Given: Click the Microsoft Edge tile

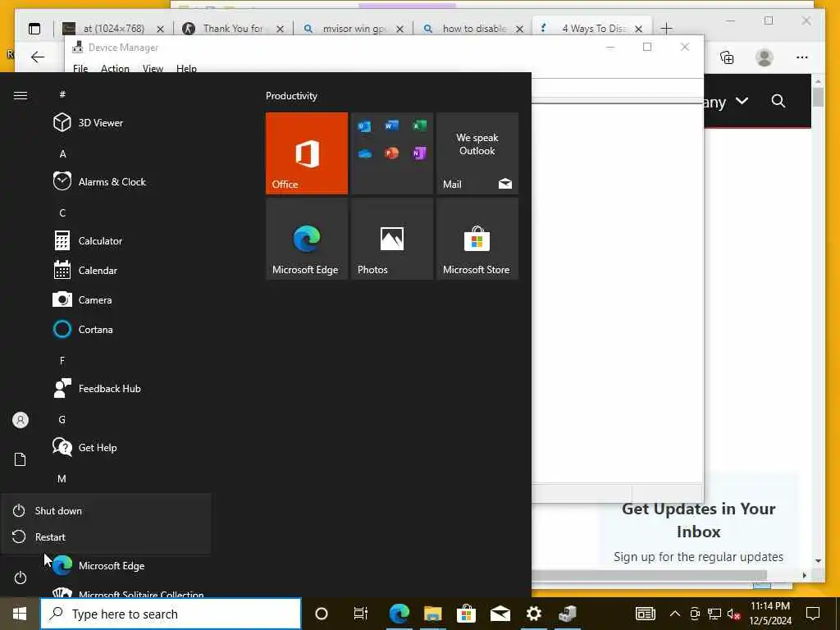Looking at the screenshot, I should 307,239.
